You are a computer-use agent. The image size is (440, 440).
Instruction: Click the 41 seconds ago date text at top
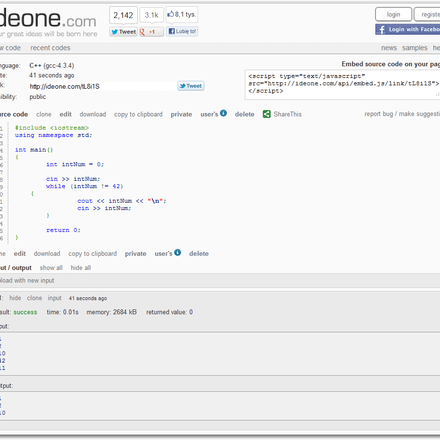[x=52, y=75]
